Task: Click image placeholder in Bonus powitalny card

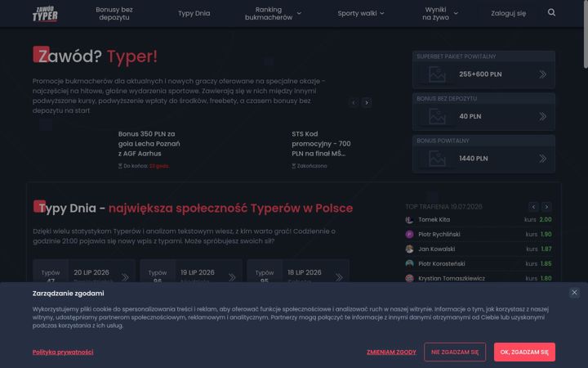Action: (437, 159)
